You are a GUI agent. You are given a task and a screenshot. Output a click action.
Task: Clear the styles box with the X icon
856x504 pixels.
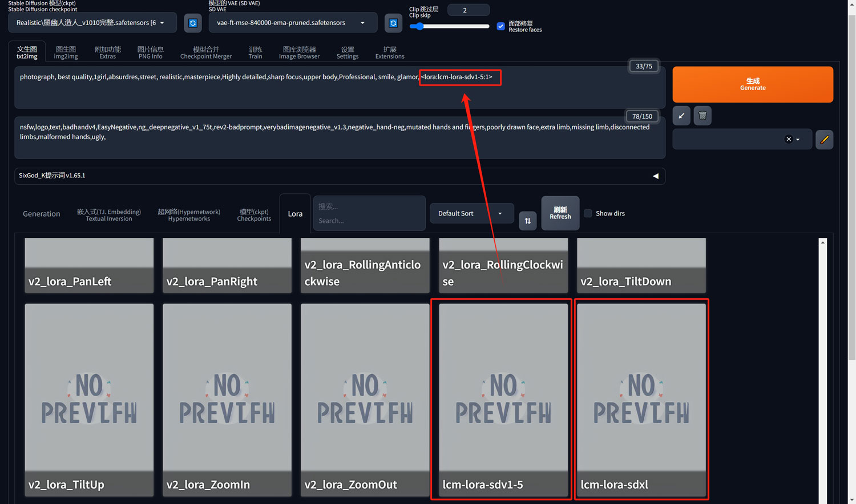(788, 139)
